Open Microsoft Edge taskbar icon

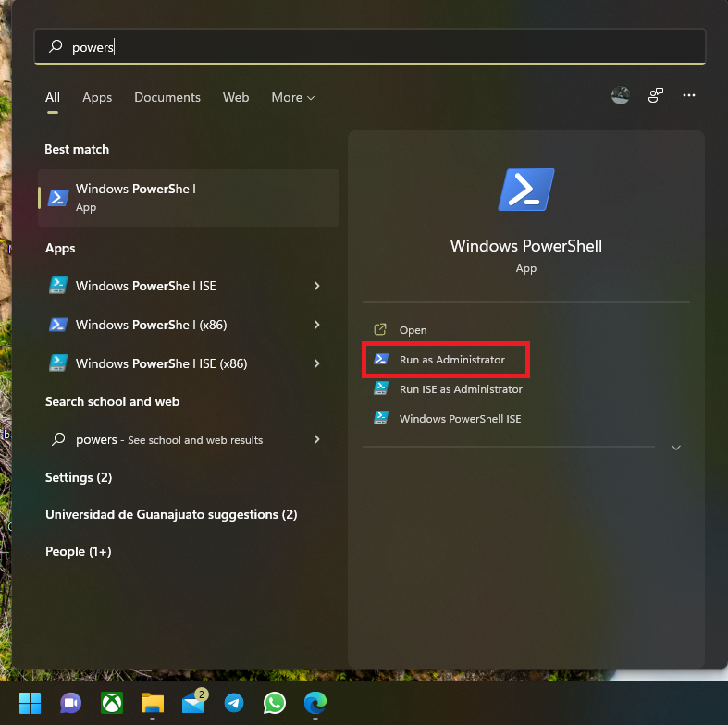point(315,703)
